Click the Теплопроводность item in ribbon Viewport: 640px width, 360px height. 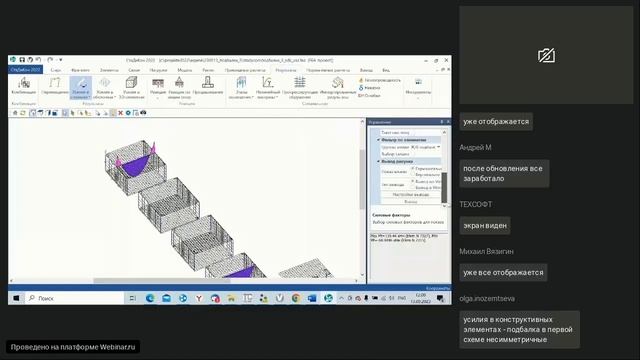click(380, 80)
